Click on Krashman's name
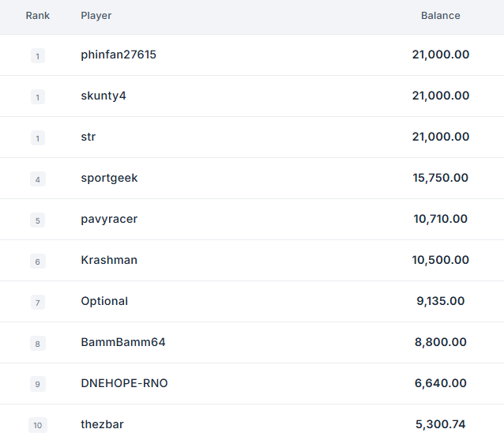The image size is (504, 444). 109,260
